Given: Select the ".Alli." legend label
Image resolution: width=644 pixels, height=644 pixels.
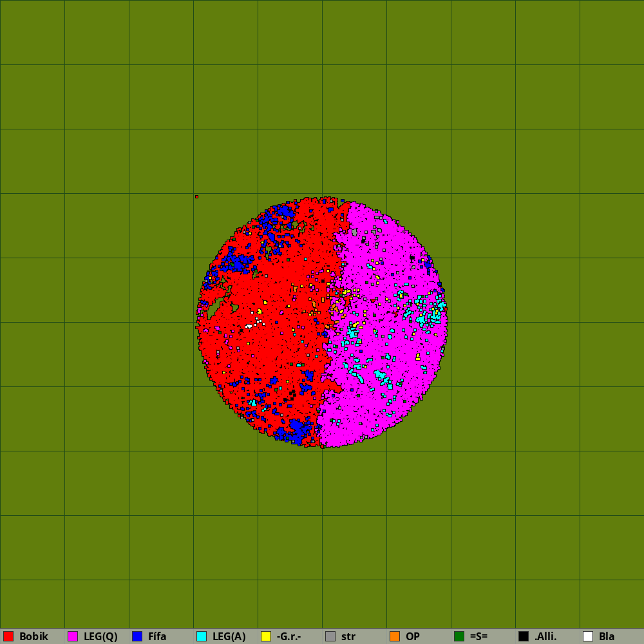Looking at the screenshot, I should point(545,636).
